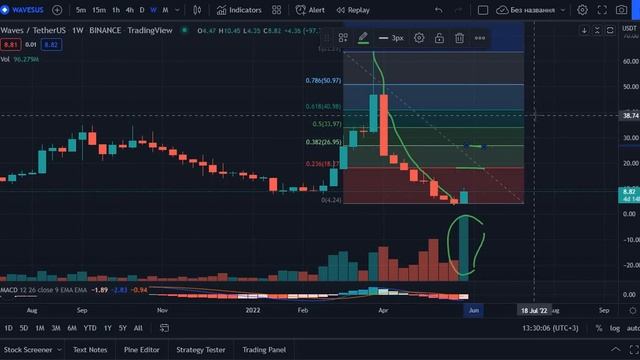The height and width of the screenshot is (360, 640).
Task: Open the Stock Screener tab
Action: tap(28, 350)
